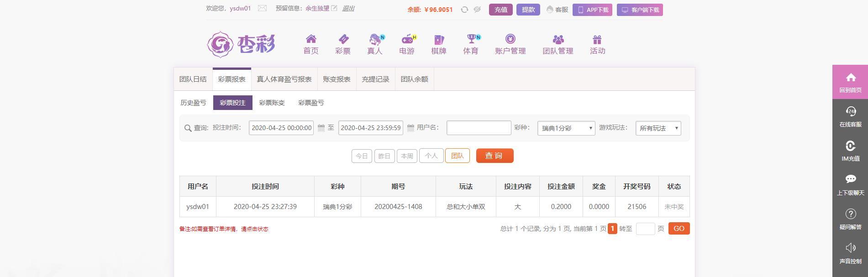Click the GO page button
Screen dimensions: 868x277
(679, 229)
